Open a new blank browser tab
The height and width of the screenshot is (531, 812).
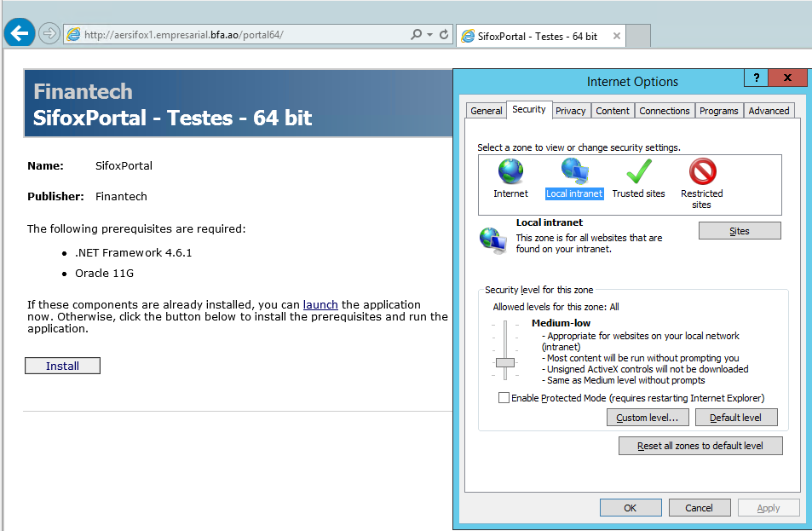click(x=638, y=37)
